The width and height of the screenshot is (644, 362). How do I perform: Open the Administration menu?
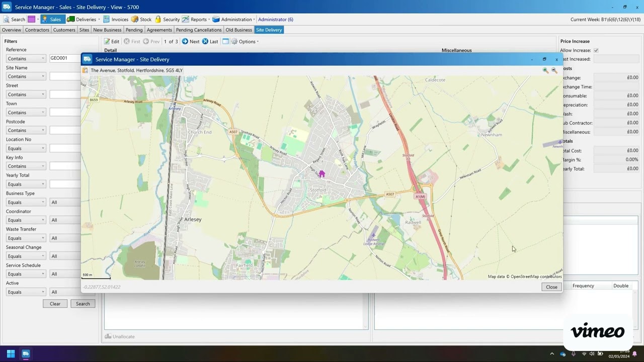pyautogui.click(x=233, y=19)
